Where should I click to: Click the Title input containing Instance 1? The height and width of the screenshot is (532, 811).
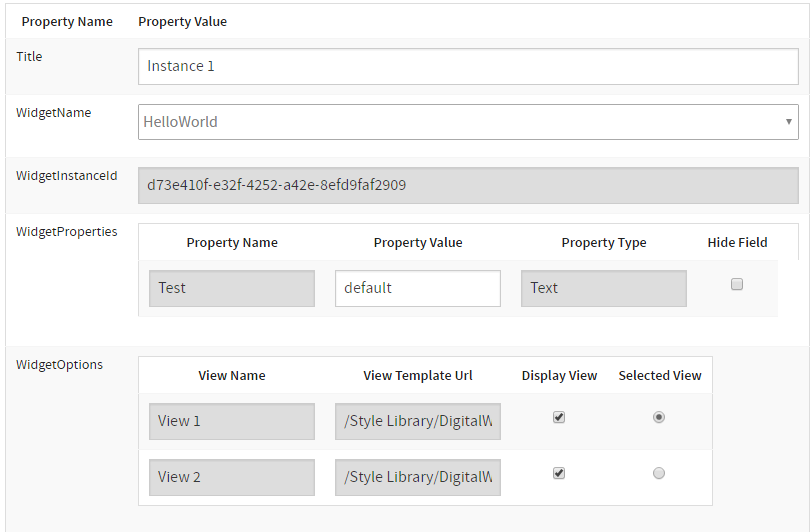point(467,66)
